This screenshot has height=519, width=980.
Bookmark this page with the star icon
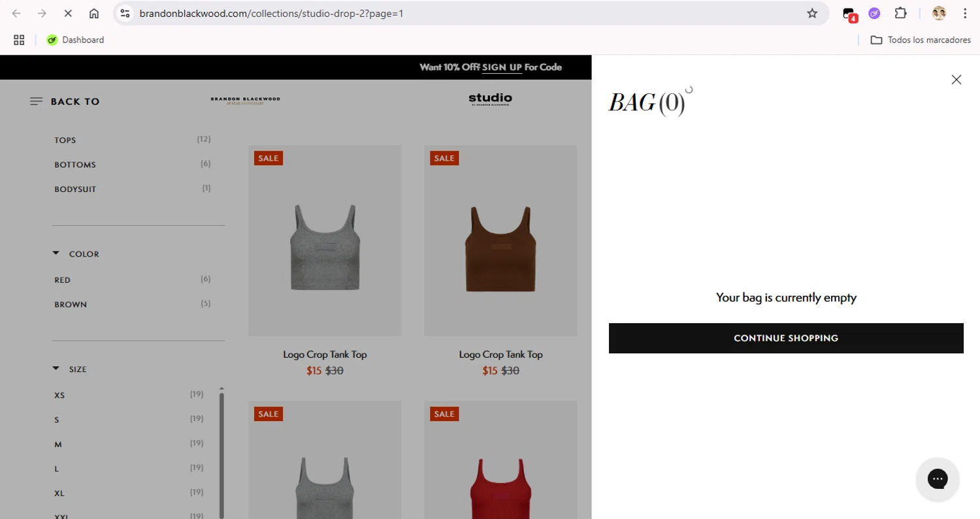[812, 13]
